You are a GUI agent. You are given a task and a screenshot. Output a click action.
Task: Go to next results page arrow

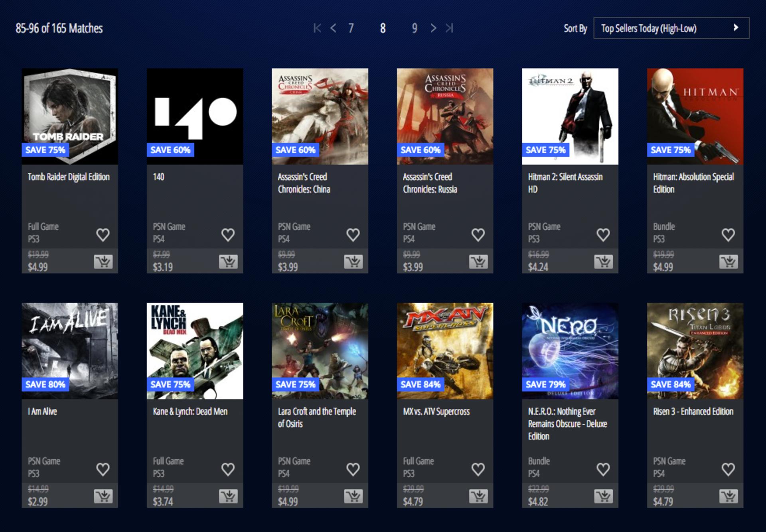click(x=433, y=28)
